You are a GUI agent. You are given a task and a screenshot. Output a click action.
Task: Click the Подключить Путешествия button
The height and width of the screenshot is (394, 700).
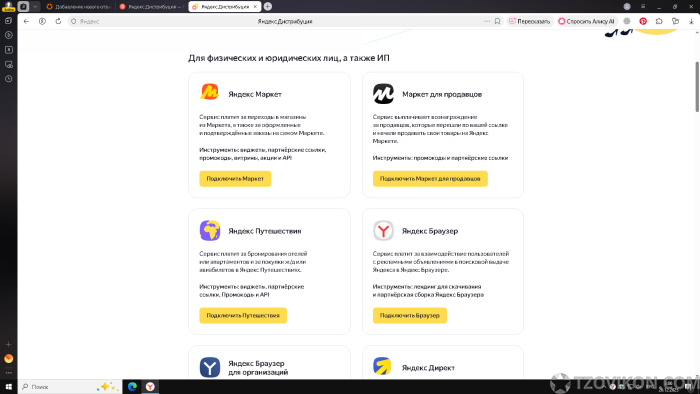(243, 315)
